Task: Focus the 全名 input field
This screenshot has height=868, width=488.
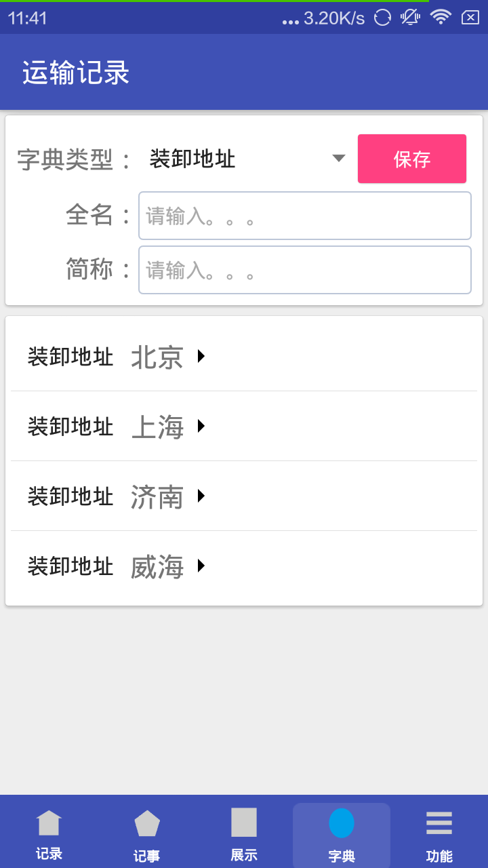Action: pyautogui.click(x=305, y=216)
